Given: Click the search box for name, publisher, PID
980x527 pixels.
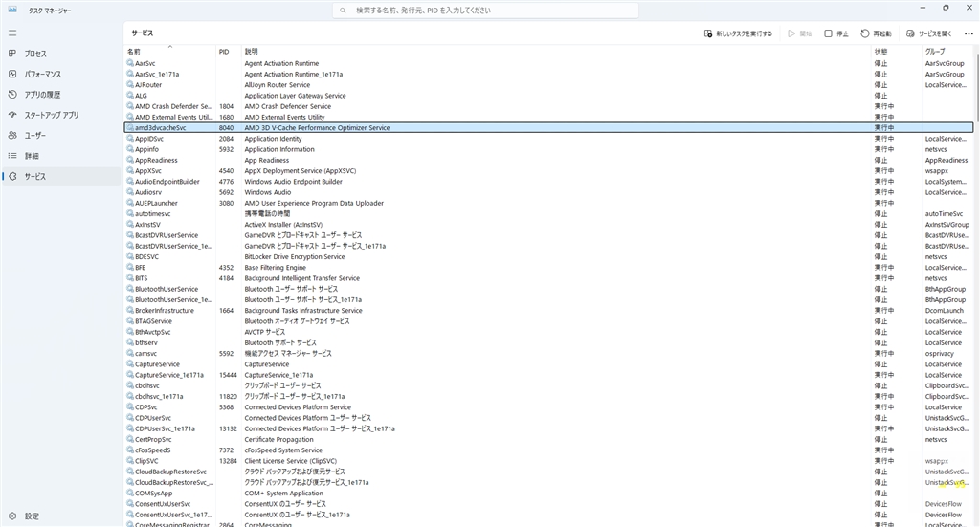Looking at the screenshot, I should [485, 11].
